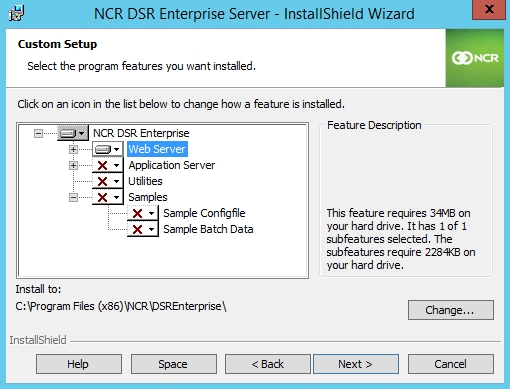The height and width of the screenshot is (389, 510).
Task: Click the Feature Description text about 34MB
Action: point(401,239)
